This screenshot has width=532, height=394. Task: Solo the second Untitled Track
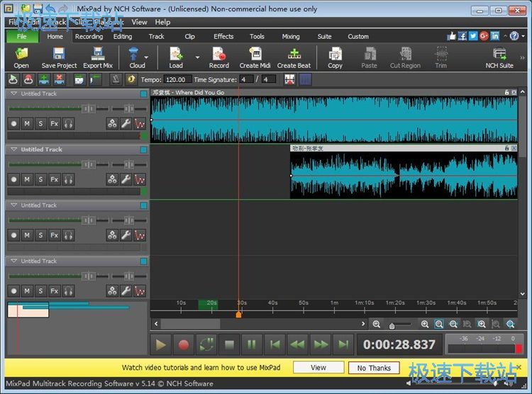[x=40, y=179]
